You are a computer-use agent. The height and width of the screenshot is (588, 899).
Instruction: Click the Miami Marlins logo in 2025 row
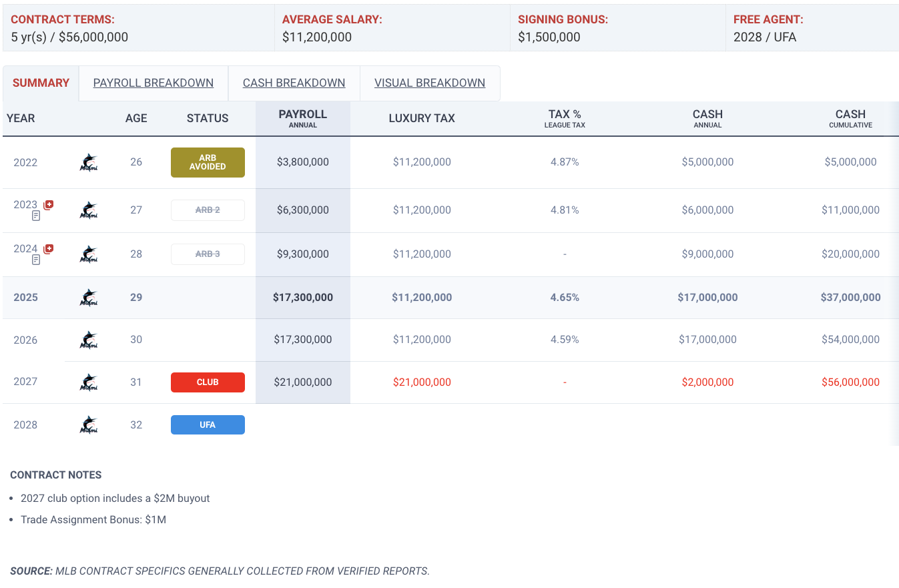click(x=89, y=298)
